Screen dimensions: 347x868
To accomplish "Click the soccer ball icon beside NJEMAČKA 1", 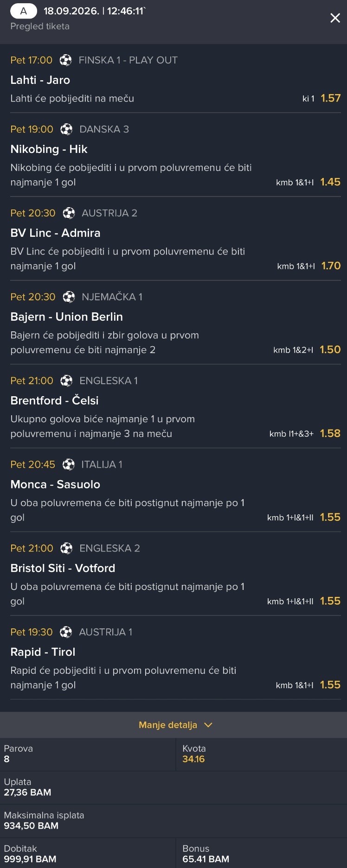I will click(69, 297).
